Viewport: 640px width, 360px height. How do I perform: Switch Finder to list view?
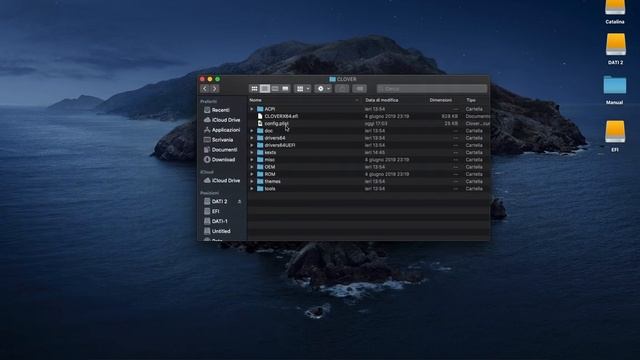[265, 89]
